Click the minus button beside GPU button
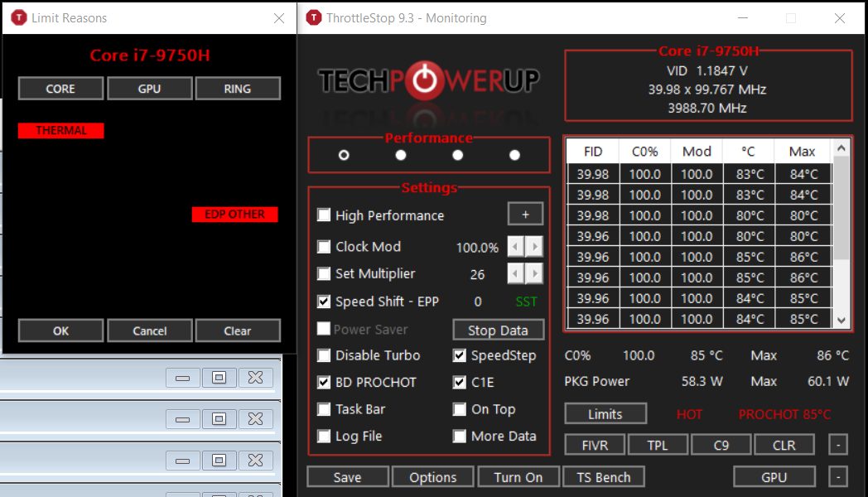 click(838, 477)
